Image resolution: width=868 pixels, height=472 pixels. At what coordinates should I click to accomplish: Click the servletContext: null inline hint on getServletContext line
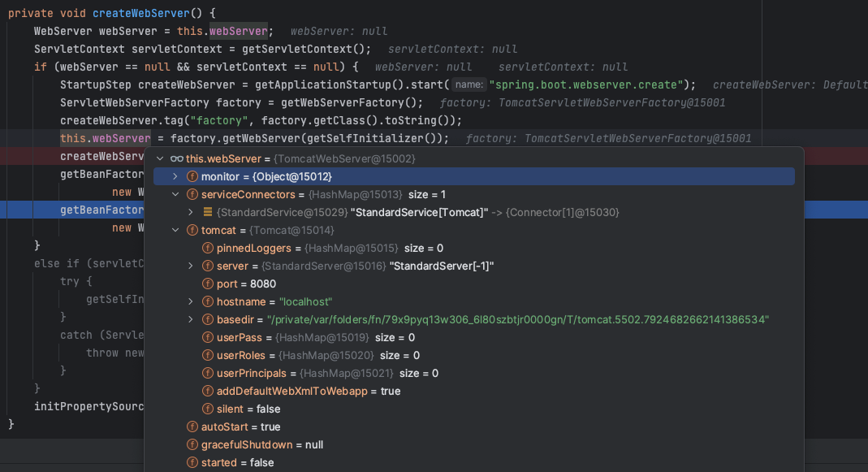(x=453, y=49)
